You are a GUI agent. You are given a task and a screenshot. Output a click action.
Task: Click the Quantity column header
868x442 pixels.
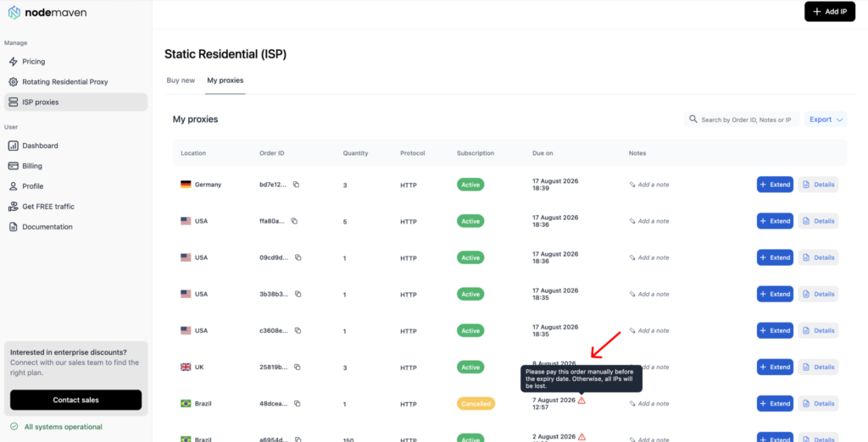tap(355, 153)
